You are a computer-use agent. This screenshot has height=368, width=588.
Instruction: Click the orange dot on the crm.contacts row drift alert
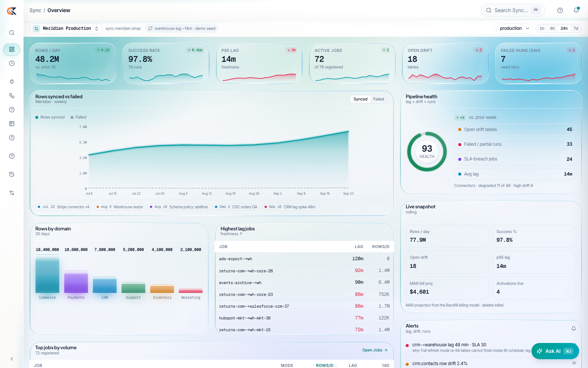point(407,364)
